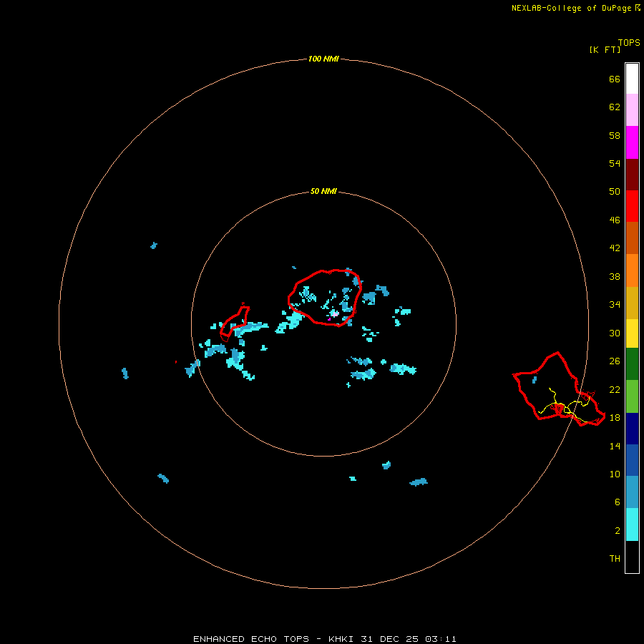This screenshot has height=644, width=644.
Task: Click the magenta 58 kft legend swatch
Action: (x=632, y=142)
